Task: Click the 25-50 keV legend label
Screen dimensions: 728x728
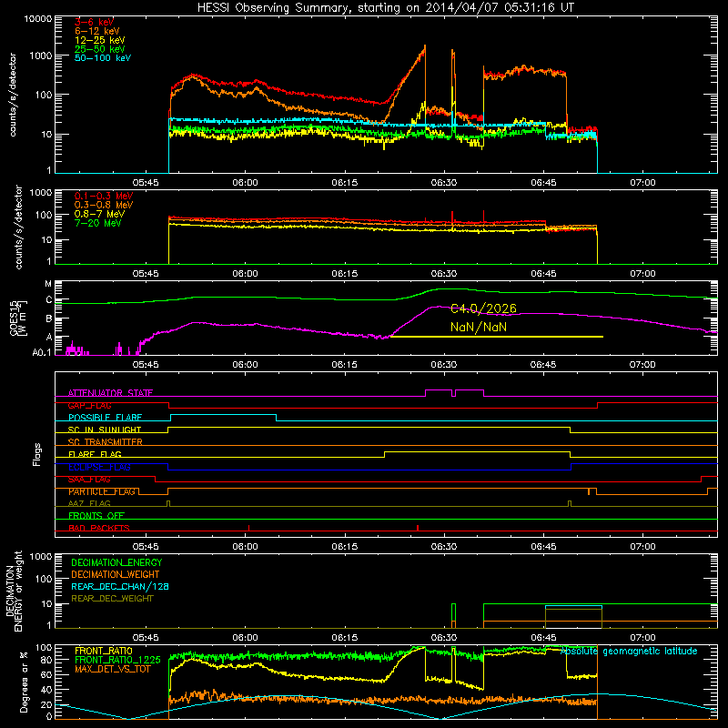Action: pos(99,49)
